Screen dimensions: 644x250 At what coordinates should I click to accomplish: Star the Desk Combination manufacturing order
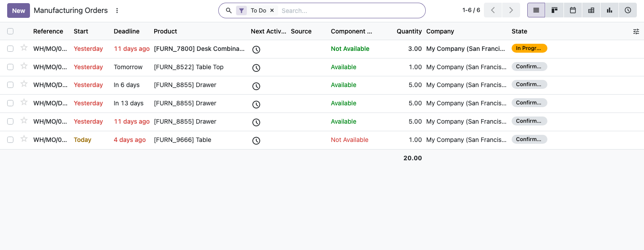coord(24,48)
